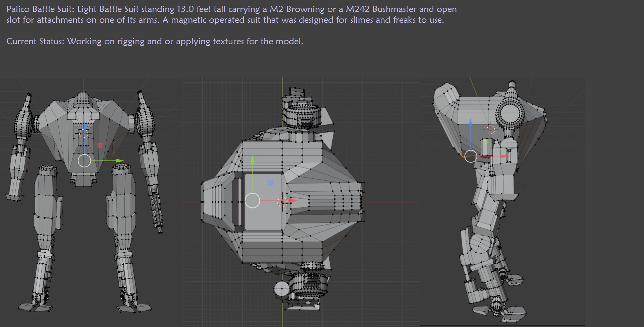This screenshot has width=644, height=327.
Task: Grab the blue axis arrow in front view
Action: tap(85, 125)
